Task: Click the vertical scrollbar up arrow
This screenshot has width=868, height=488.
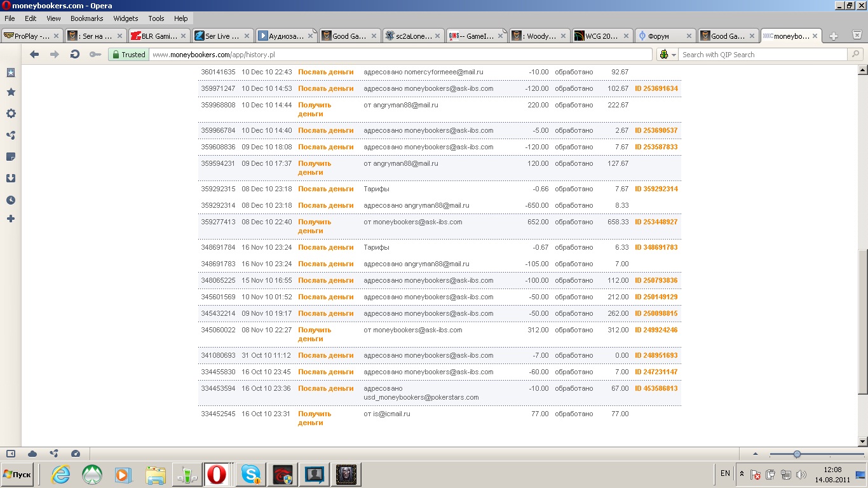Action: (x=862, y=70)
